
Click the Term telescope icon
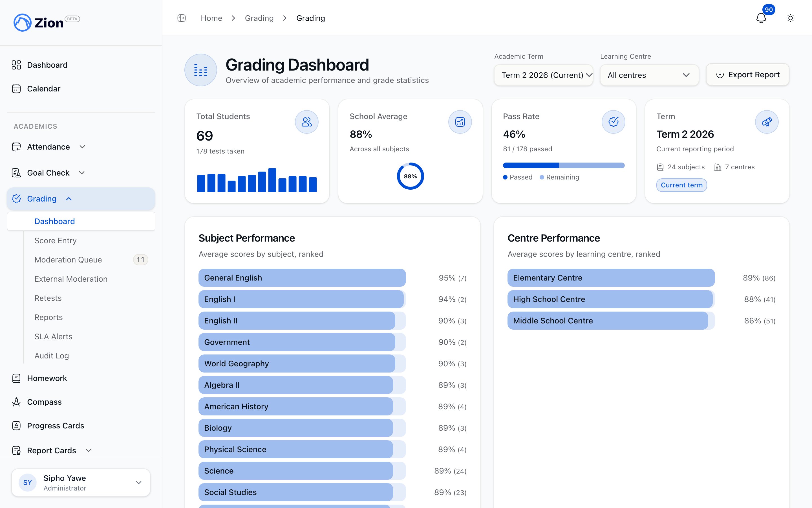pos(767,122)
